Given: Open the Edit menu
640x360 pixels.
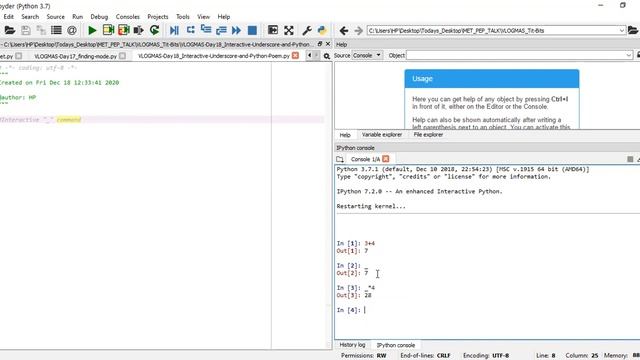Looking at the screenshot, I should point(9,17).
